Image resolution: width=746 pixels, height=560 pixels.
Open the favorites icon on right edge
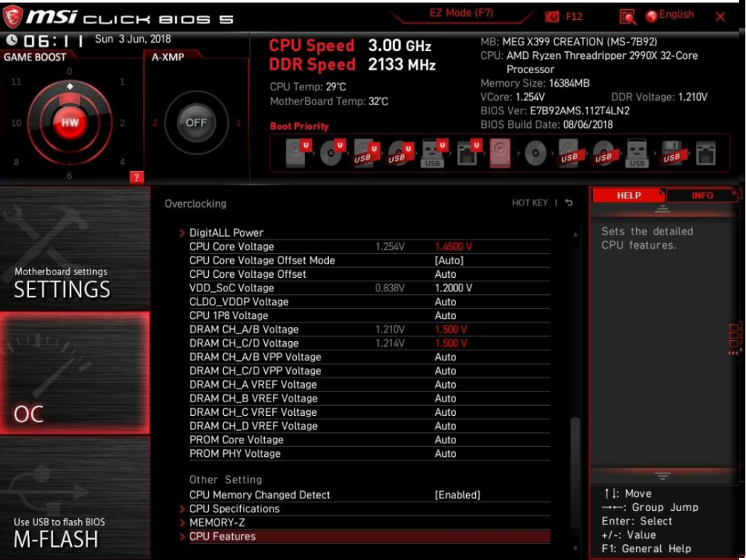tap(734, 338)
